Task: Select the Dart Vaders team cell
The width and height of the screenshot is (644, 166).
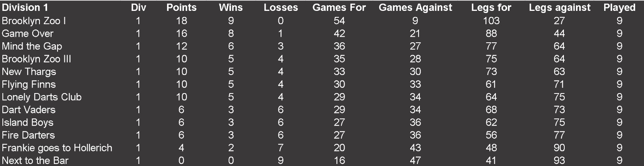Action: 29,110
